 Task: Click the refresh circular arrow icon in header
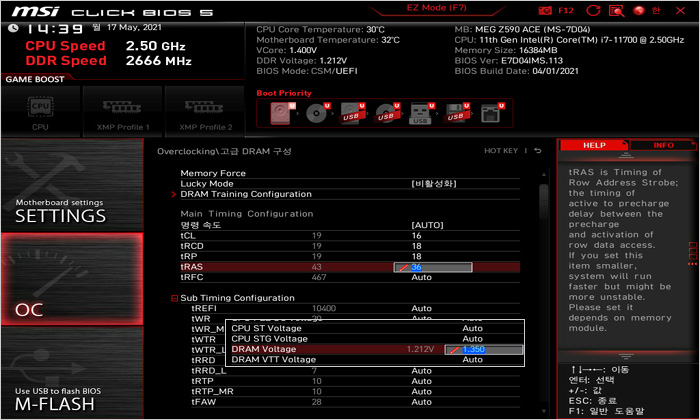click(593, 10)
